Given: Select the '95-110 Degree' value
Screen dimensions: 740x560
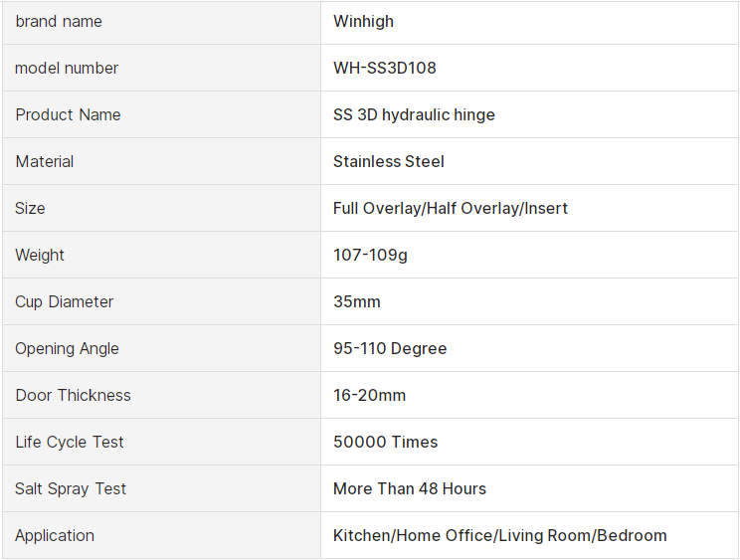Looking at the screenshot, I should point(390,348).
